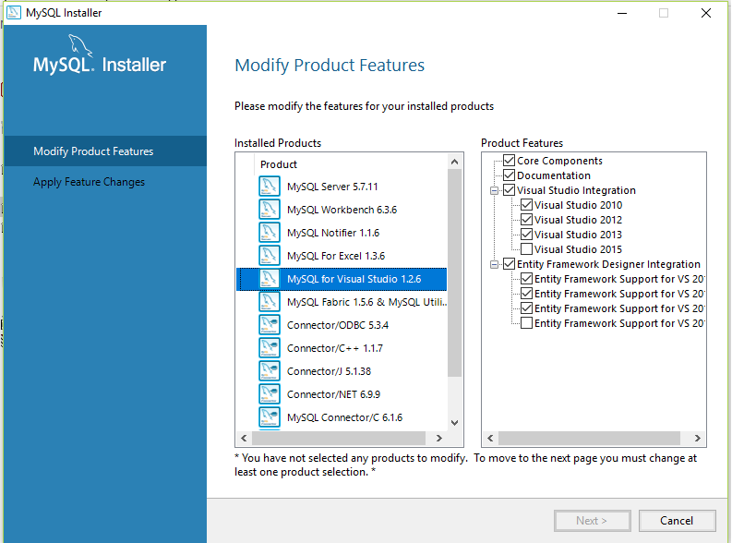Toggle the Visual Studio Integration checkbox
This screenshot has width=756, height=543.
(510, 190)
